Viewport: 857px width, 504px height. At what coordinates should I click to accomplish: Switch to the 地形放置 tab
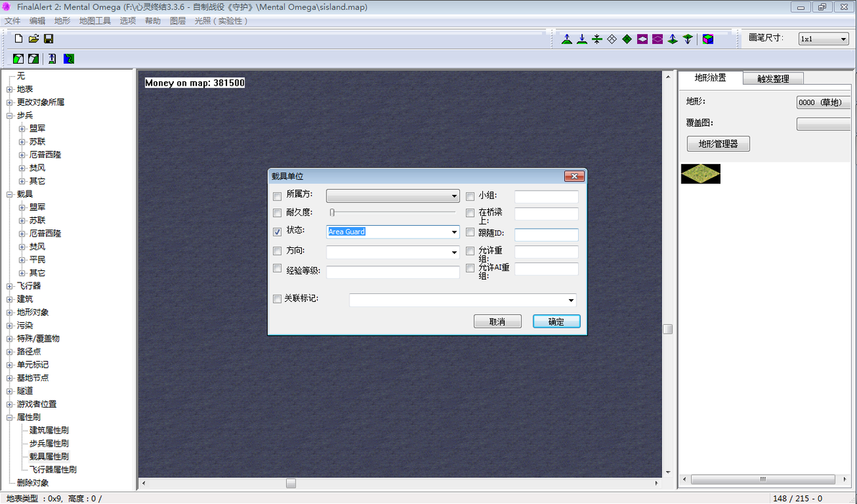point(710,78)
